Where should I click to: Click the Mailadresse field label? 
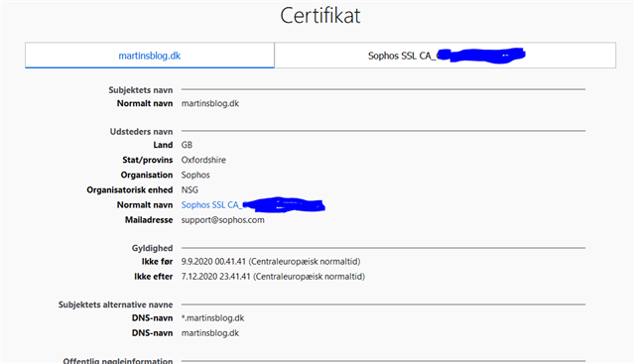click(x=149, y=220)
